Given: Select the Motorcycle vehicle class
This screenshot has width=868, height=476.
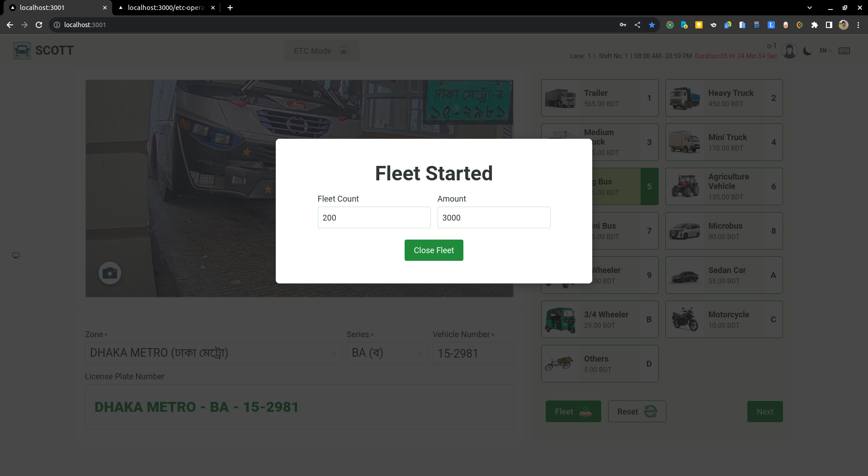Looking at the screenshot, I should (x=724, y=319).
